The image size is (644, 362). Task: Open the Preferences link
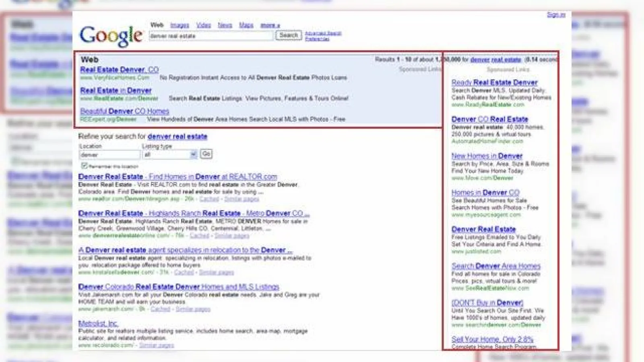(x=317, y=39)
